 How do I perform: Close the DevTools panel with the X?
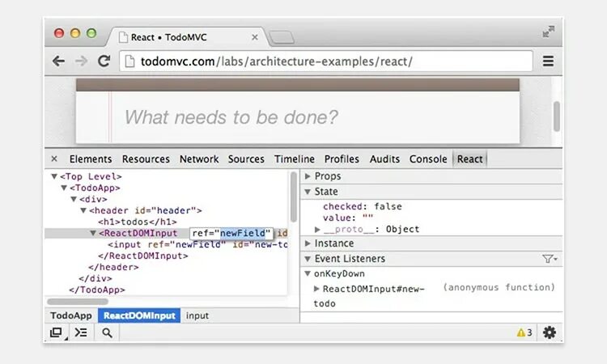[54, 159]
